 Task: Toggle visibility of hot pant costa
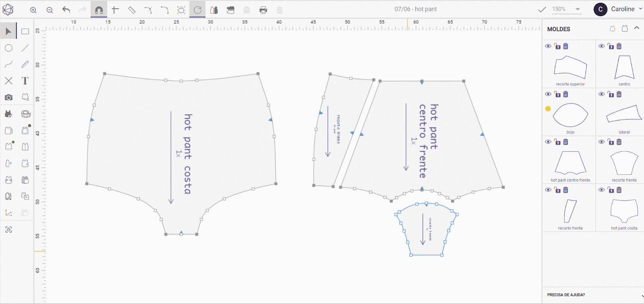tap(601, 190)
